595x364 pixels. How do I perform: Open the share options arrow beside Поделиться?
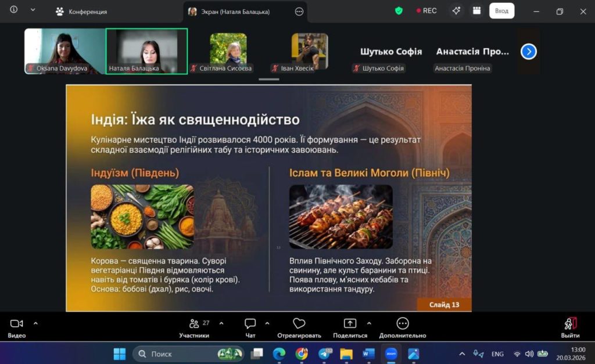pyautogui.click(x=368, y=323)
